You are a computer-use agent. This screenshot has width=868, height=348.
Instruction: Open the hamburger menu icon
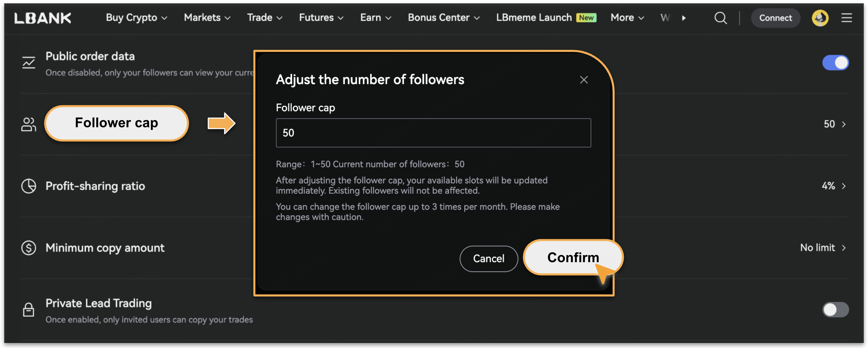pyautogui.click(x=847, y=18)
